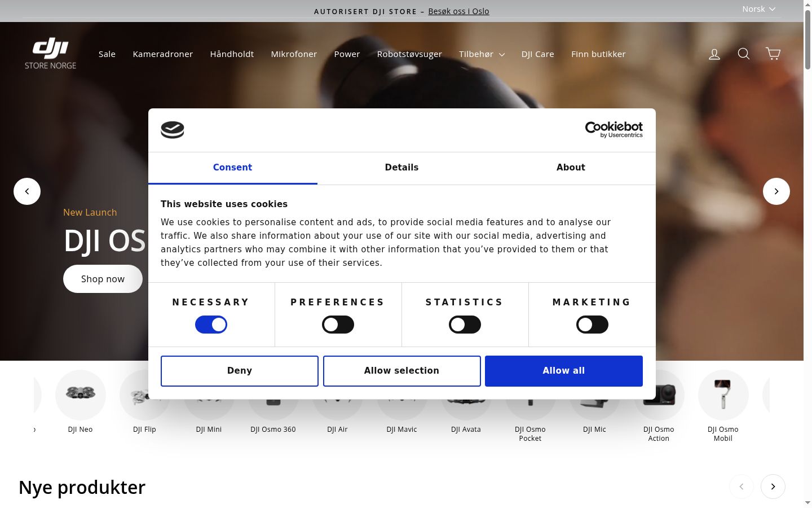Viewport: 812px width, 508px height.
Task: Open the DJI Mini category label
Action: pos(209,430)
